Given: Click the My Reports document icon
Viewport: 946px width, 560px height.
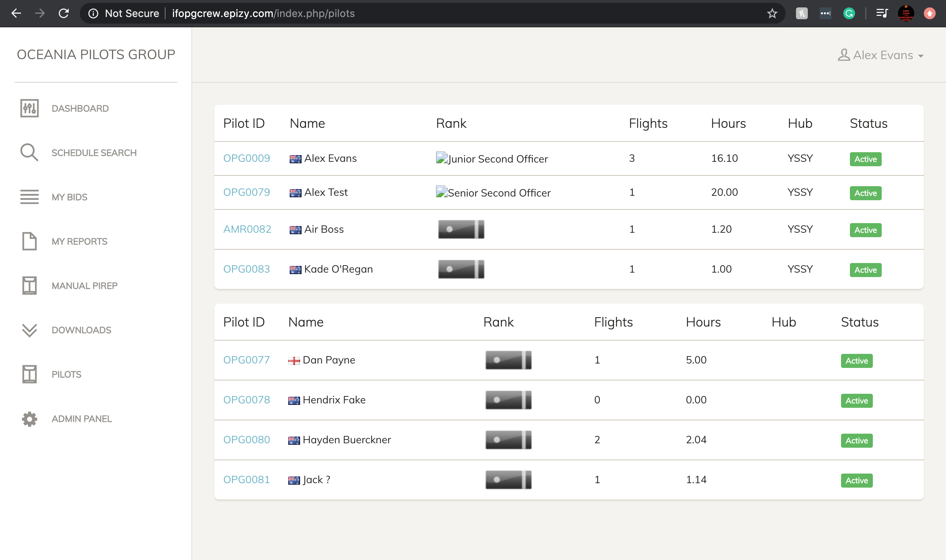Looking at the screenshot, I should 30,241.
